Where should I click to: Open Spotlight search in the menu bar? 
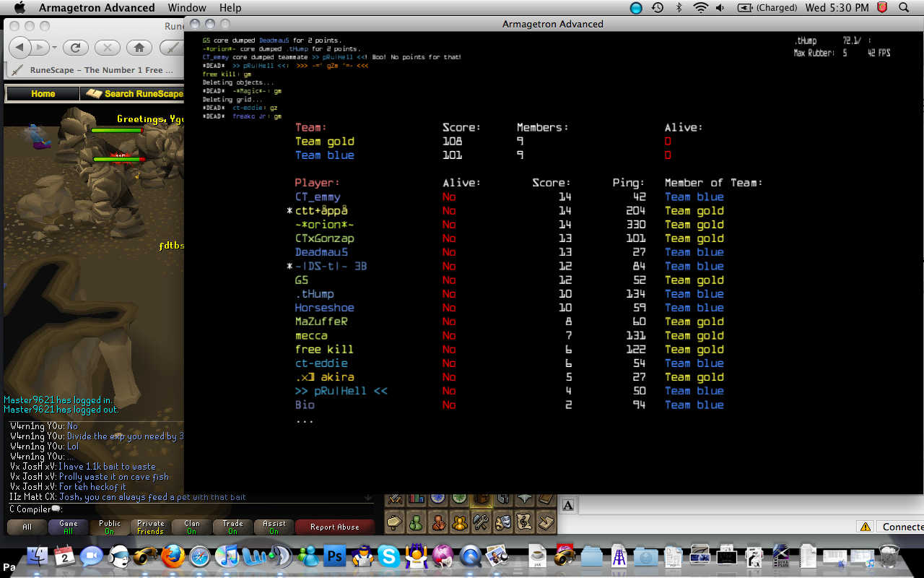coord(904,8)
